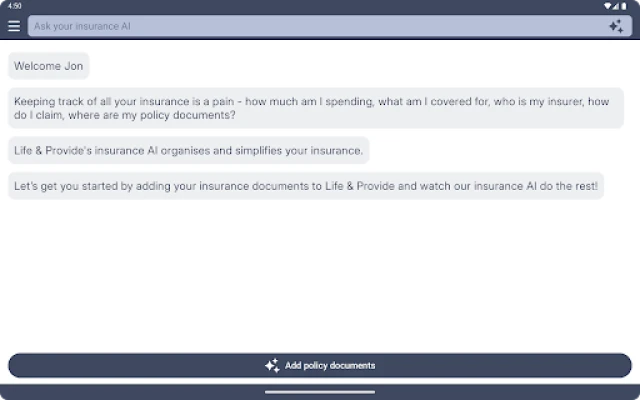
Task: Click the sparkle AI icon in search bar
Action: (616, 26)
